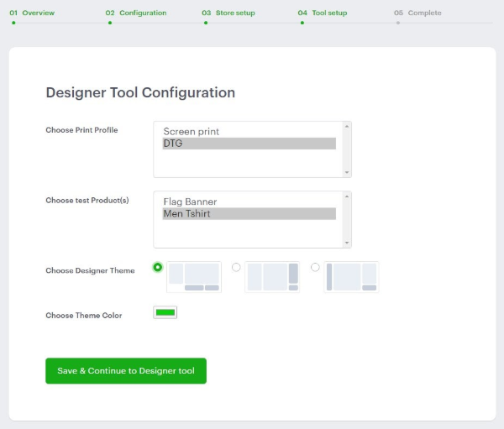Open the green theme color picker
Viewport: 504px width, 429px height.
click(x=165, y=313)
